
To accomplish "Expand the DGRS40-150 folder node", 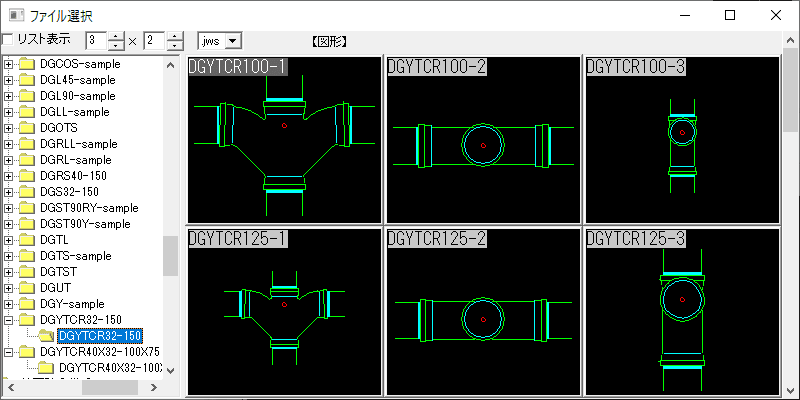I will pyautogui.click(x=8, y=176).
